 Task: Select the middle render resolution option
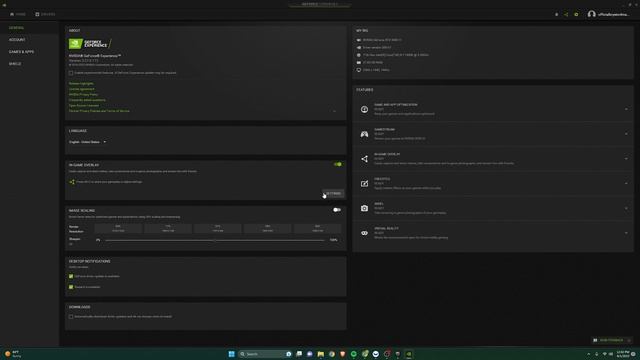click(x=218, y=229)
